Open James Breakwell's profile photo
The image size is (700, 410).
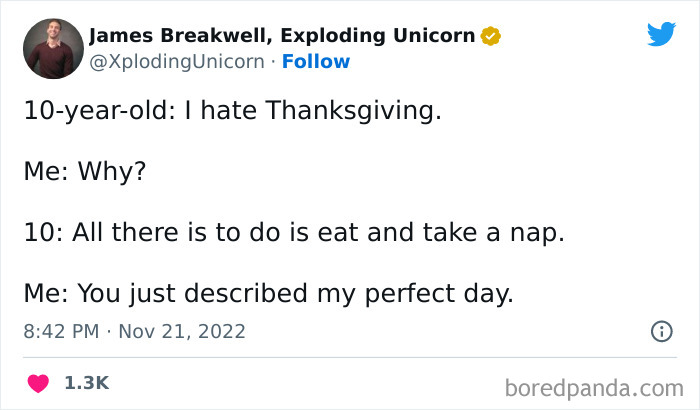point(50,48)
